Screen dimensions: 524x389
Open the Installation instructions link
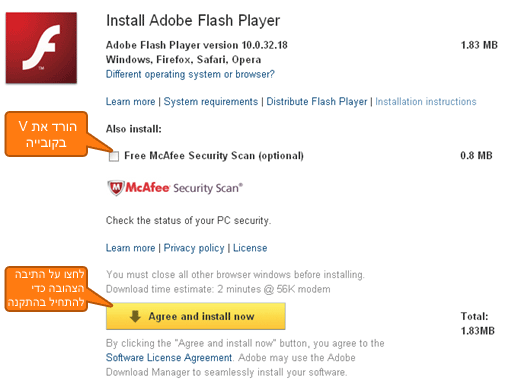[425, 102]
